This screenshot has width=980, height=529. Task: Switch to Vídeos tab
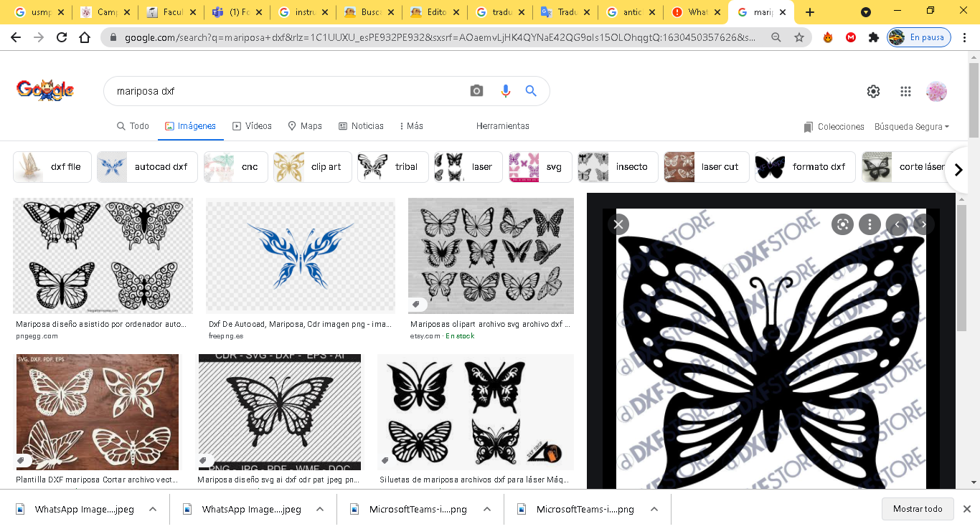tap(252, 126)
